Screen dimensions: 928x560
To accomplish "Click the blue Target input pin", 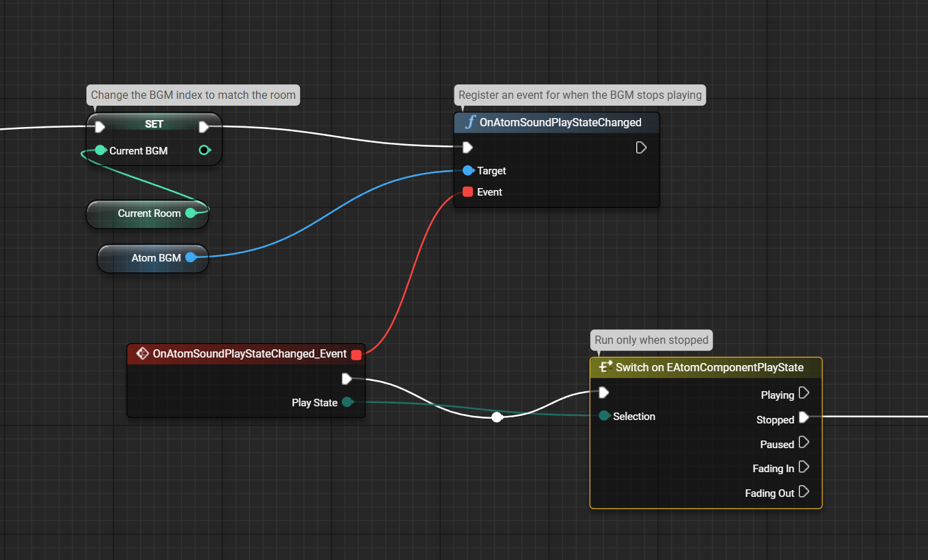I will 468,170.
